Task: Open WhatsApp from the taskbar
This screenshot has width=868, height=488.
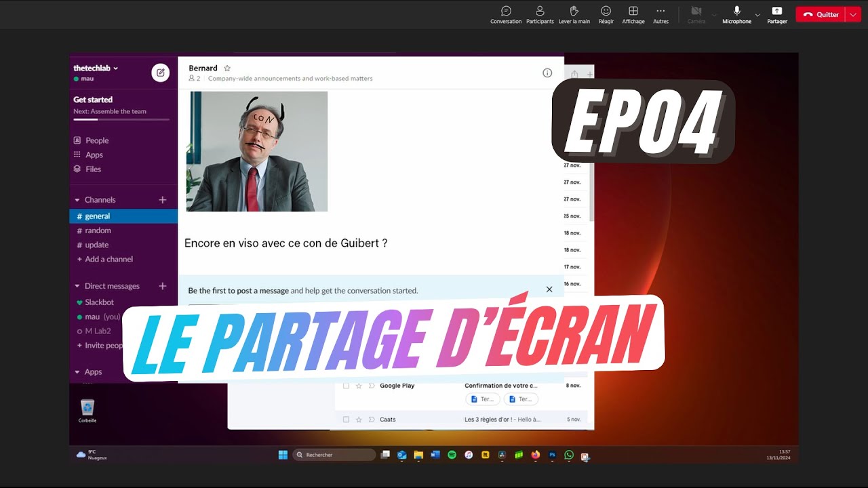Action: click(x=569, y=455)
